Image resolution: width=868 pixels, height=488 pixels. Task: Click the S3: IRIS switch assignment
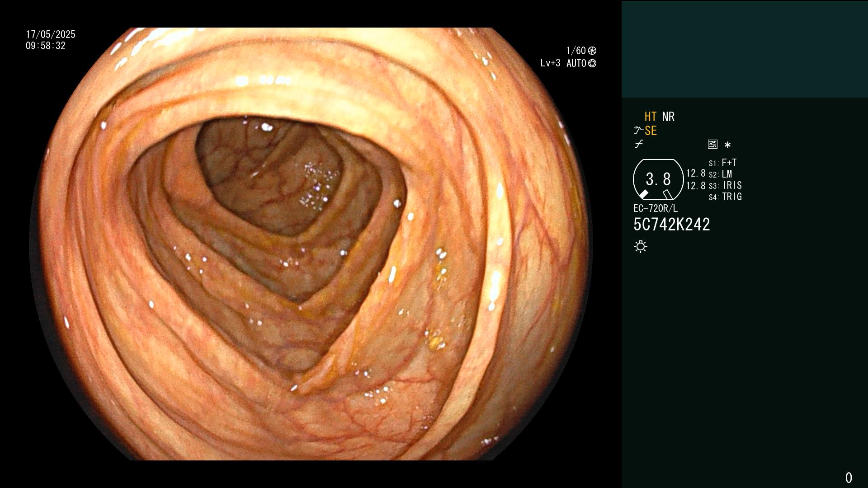click(x=725, y=185)
